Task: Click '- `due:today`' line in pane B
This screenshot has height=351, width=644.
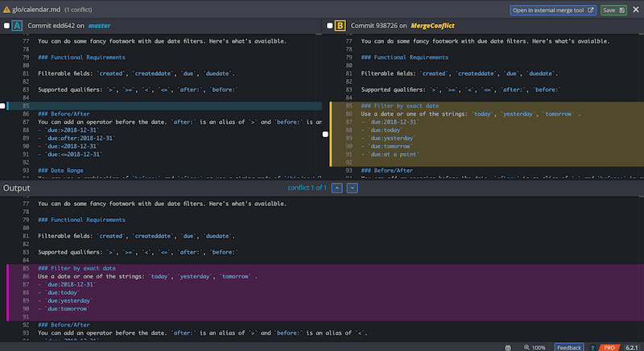Action: pyautogui.click(x=382, y=130)
